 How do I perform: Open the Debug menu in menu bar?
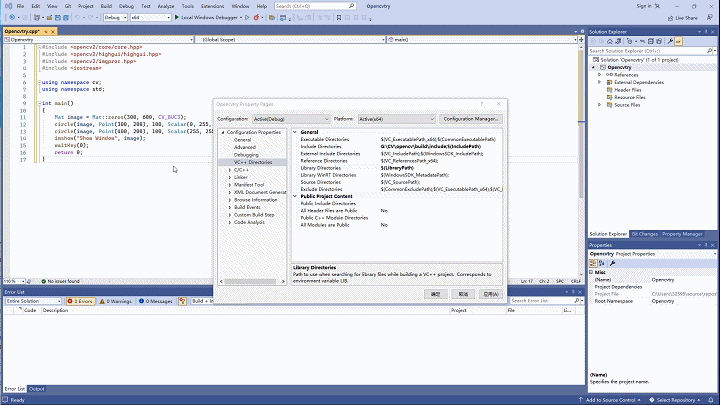126,6
